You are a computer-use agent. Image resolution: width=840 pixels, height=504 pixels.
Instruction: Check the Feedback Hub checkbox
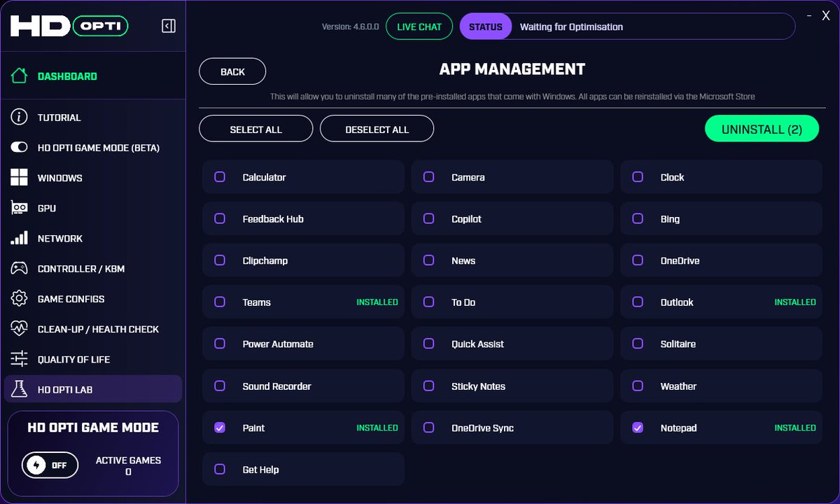[x=220, y=219]
